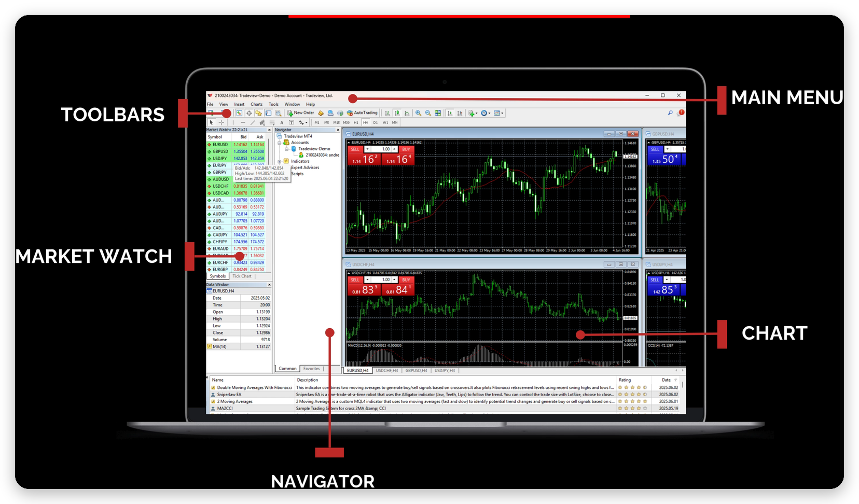The image size is (859, 504).
Task: Expand the Indicators tree node in Navigator
Action: coord(279,161)
